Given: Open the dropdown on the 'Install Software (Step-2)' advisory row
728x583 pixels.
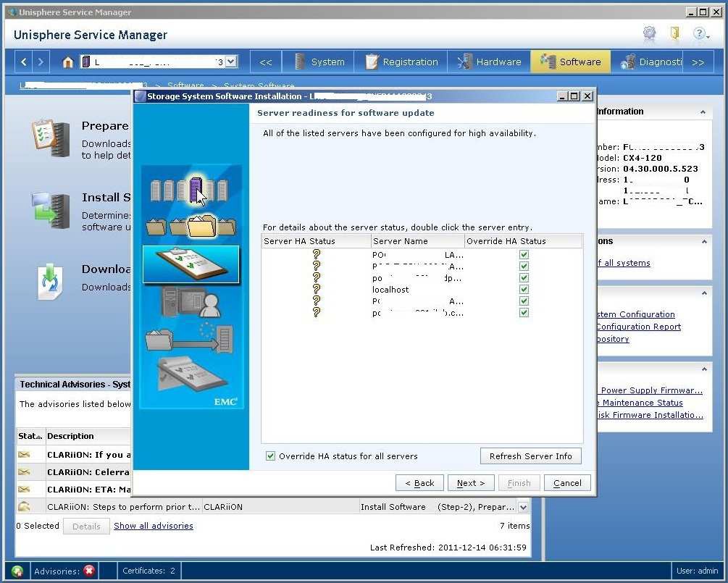Looking at the screenshot, I should [x=523, y=507].
